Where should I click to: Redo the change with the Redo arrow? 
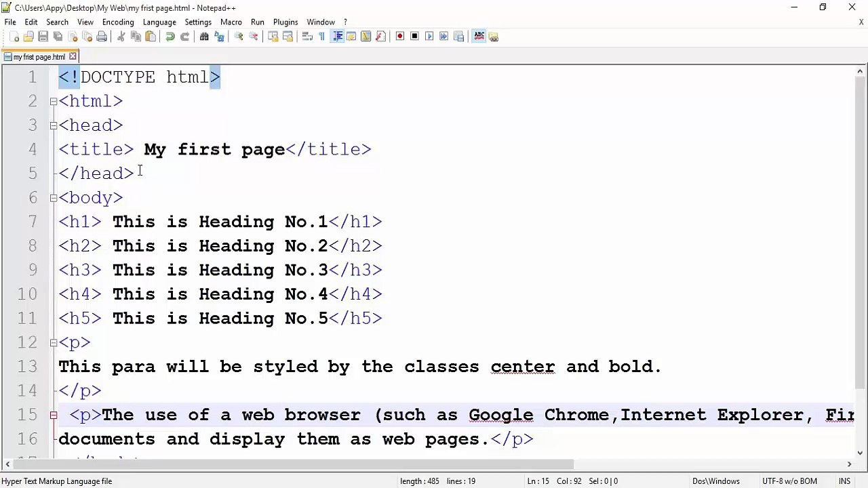tap(184, 37)
